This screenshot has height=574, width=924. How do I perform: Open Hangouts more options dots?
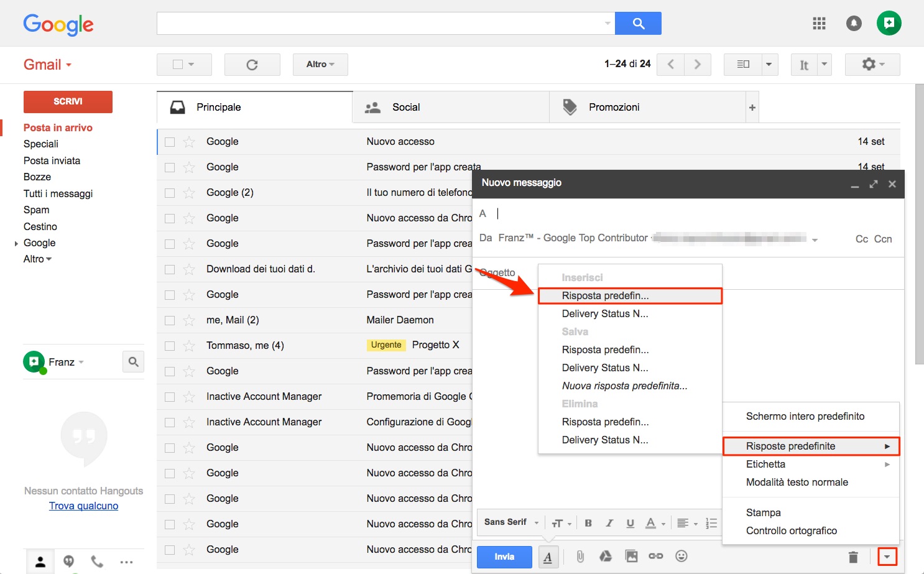[x=126, y=562]
